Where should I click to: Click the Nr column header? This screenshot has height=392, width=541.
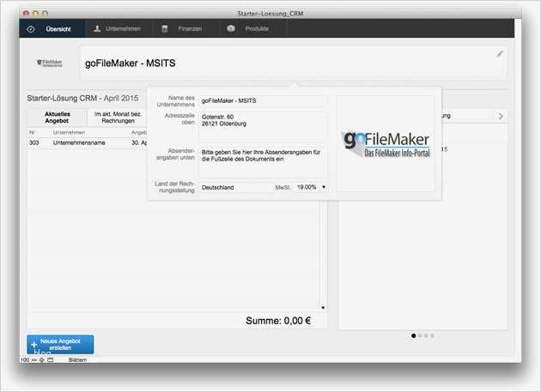pos(32,132)
